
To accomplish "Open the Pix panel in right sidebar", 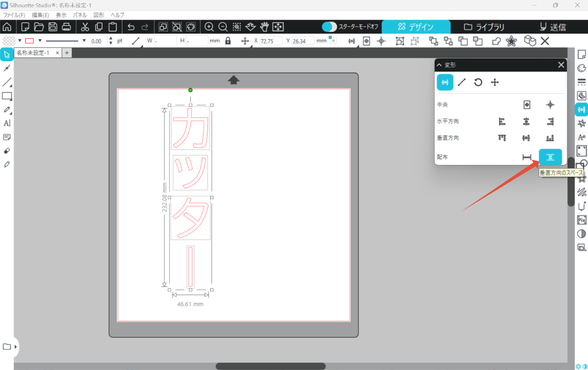I will (581, 220).
